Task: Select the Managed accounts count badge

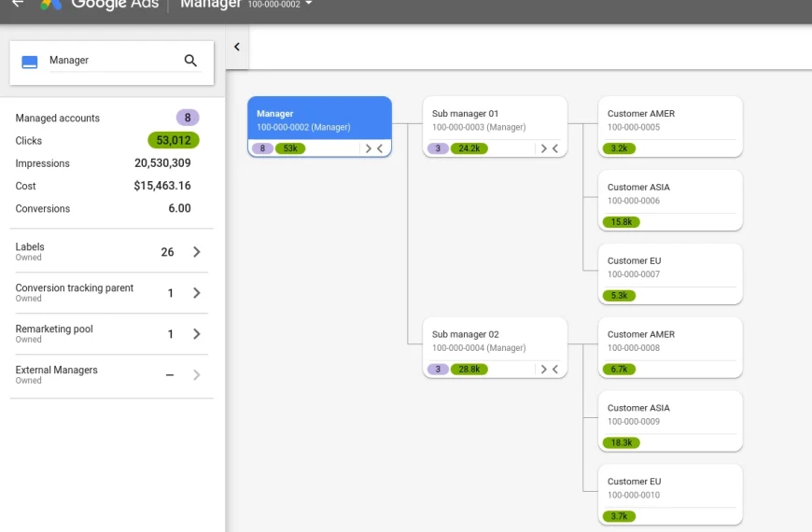Action: click(188, 118)
